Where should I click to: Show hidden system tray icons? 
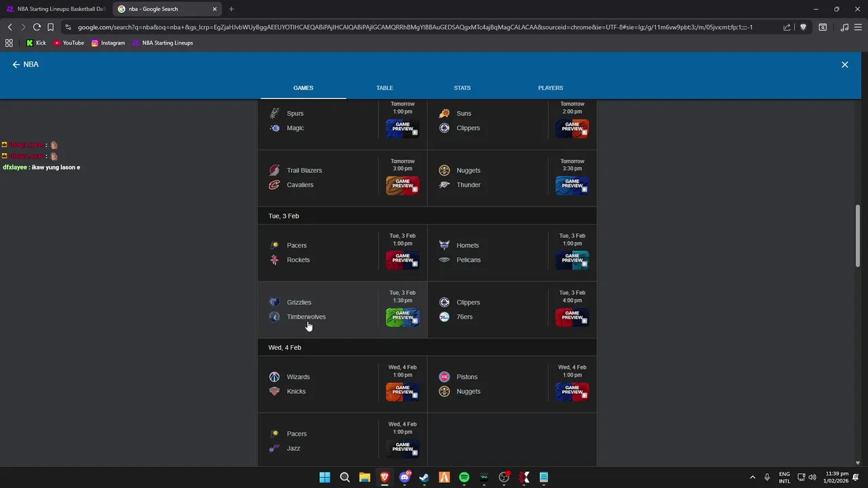tap(752, 477)
